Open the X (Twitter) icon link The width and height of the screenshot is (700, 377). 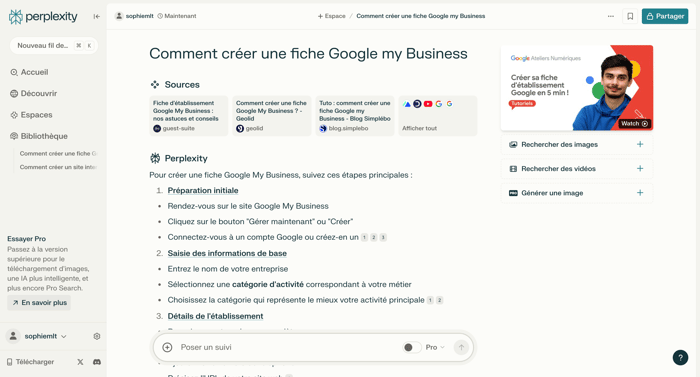[80, 362]
